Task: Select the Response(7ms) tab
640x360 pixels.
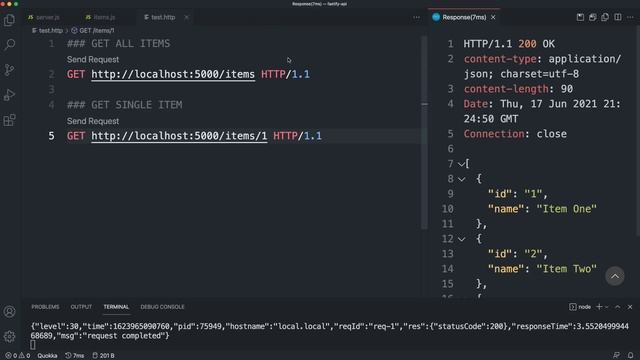Action: (x=464, y=17)
